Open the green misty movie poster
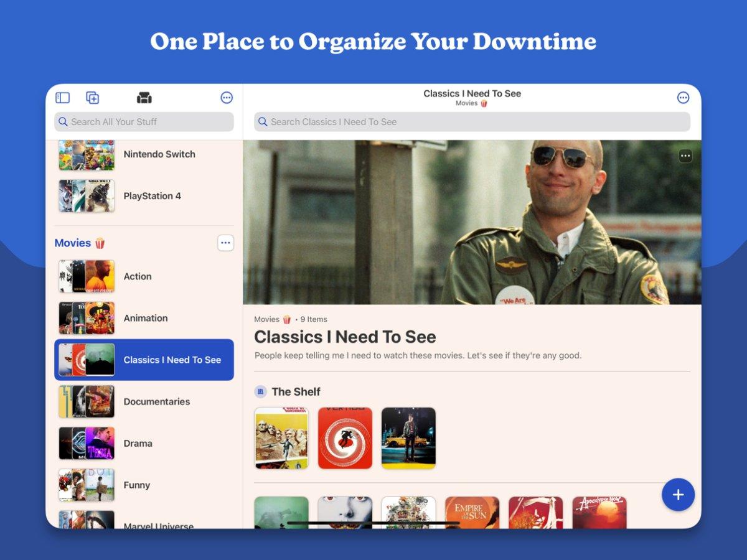 pyautogui.click(x=281, y=513)
